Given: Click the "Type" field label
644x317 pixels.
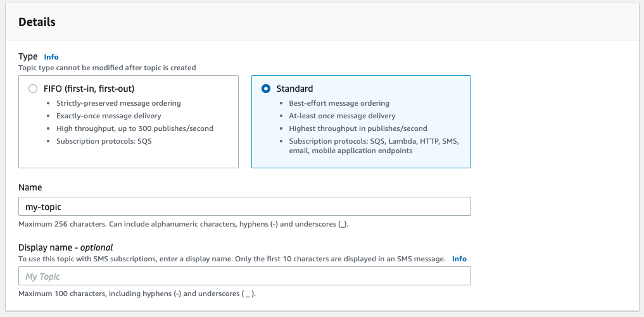Looking at the screenshot, I should pyautogui.click(x=28, y=56).
